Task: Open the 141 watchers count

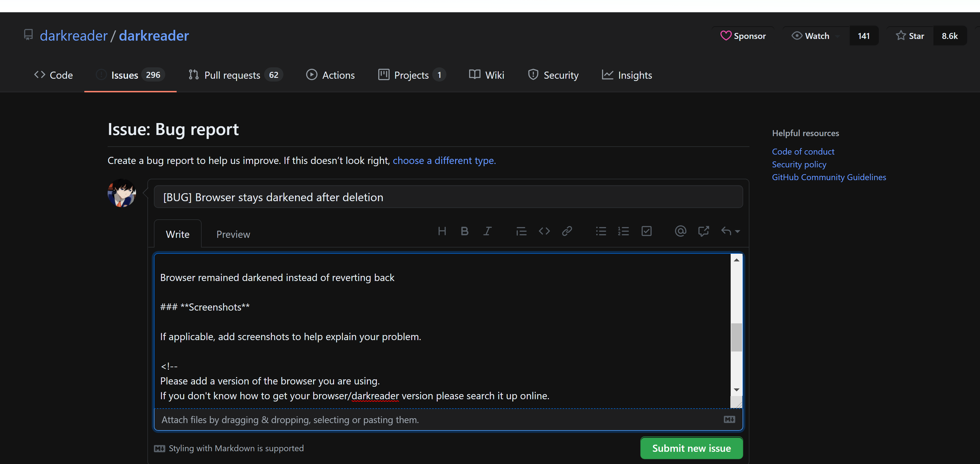Action: click(864, 36)
